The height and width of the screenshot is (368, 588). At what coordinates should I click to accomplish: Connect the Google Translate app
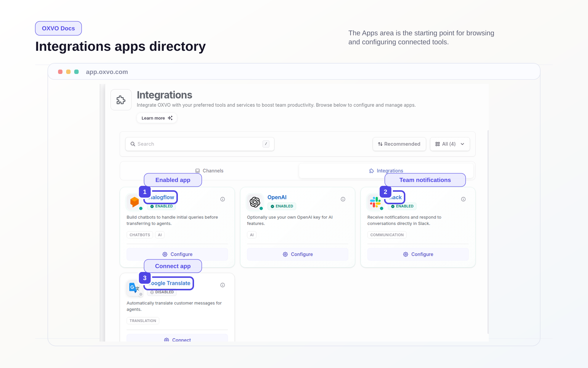click(177, 339)
